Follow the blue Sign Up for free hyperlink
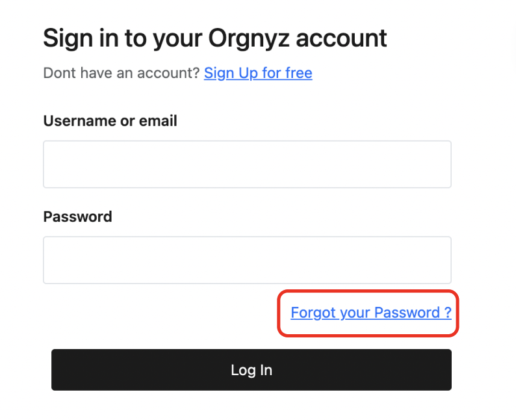This screenshot has height=420, width=516. click(x=258, y=73)
